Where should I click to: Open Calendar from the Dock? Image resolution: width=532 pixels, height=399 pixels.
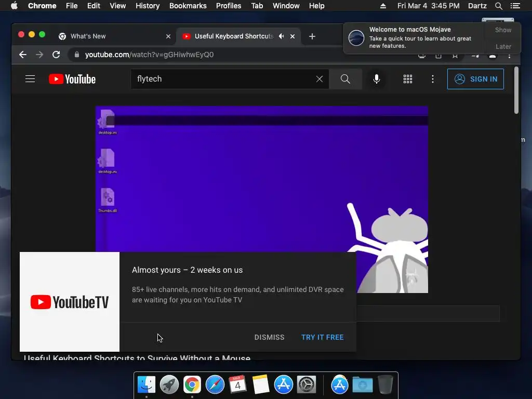[x=238, y=385]
